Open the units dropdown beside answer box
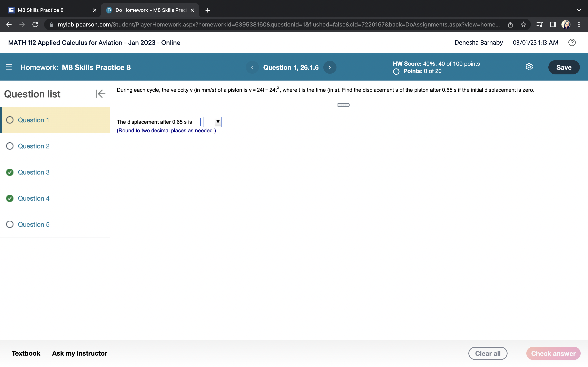588x367 pixels. pyautogui.click(x=213, y=122)
